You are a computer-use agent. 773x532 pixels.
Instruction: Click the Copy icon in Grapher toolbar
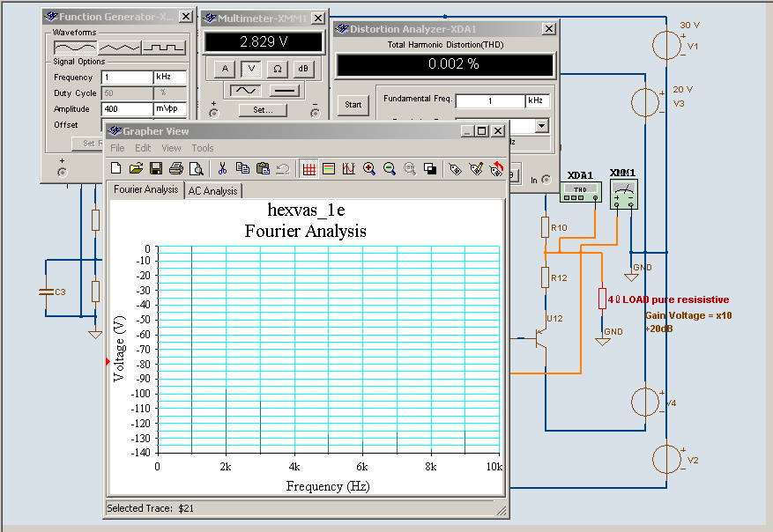pos(242,168)
